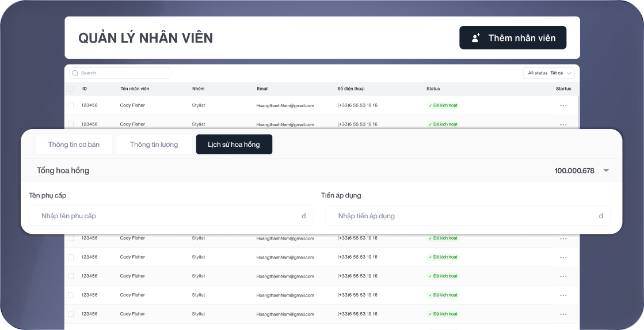Click the Search input field
Screen dimensions: 644x330
coord(123,73)
